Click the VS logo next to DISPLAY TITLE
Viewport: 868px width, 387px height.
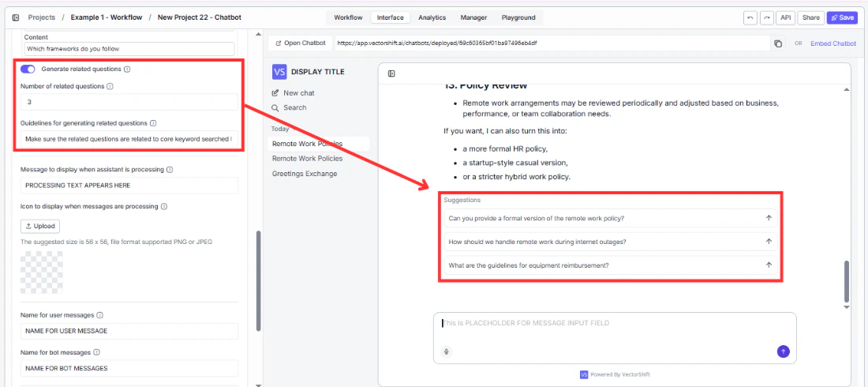[279, 72]
